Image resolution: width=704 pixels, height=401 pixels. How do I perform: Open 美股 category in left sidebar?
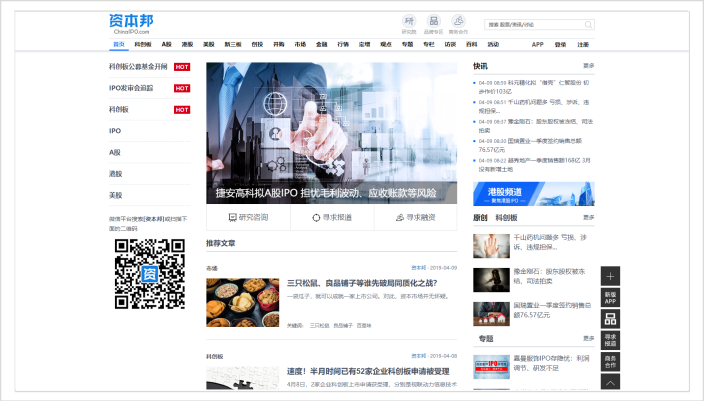[x=115, y=195]
